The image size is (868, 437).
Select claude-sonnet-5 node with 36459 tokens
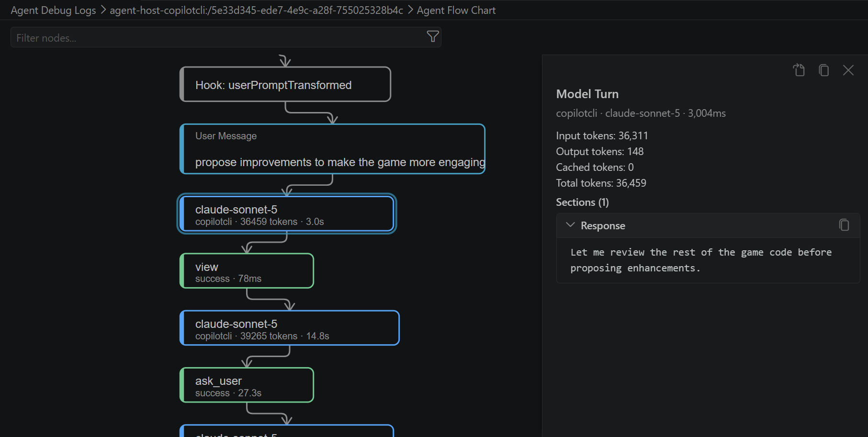coord(287,214)
